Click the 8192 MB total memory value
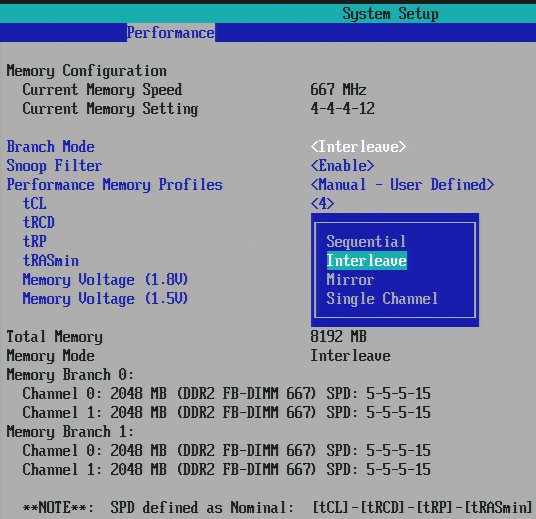The width and height of the screenshot is (536, 519). [x=338, y=336]
